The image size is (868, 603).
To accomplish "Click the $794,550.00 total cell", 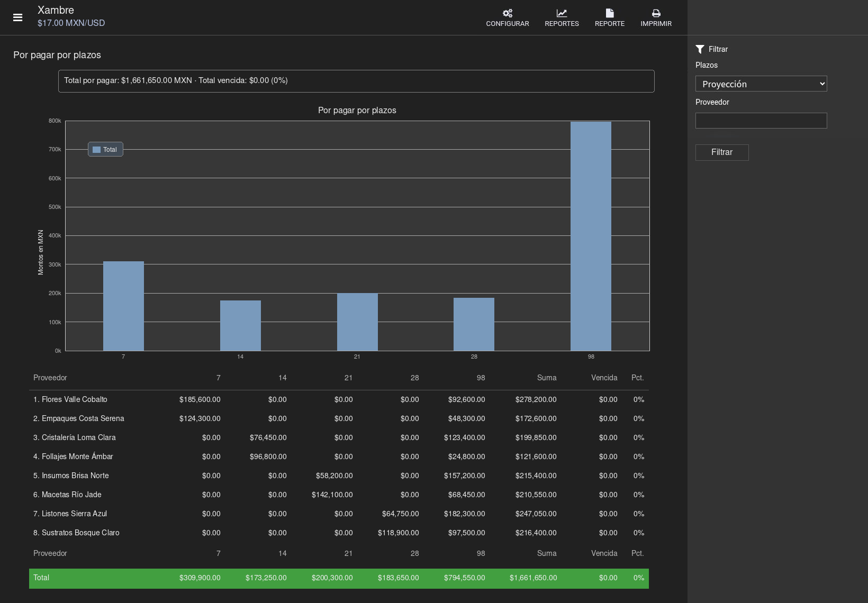I will coord(465,578).
